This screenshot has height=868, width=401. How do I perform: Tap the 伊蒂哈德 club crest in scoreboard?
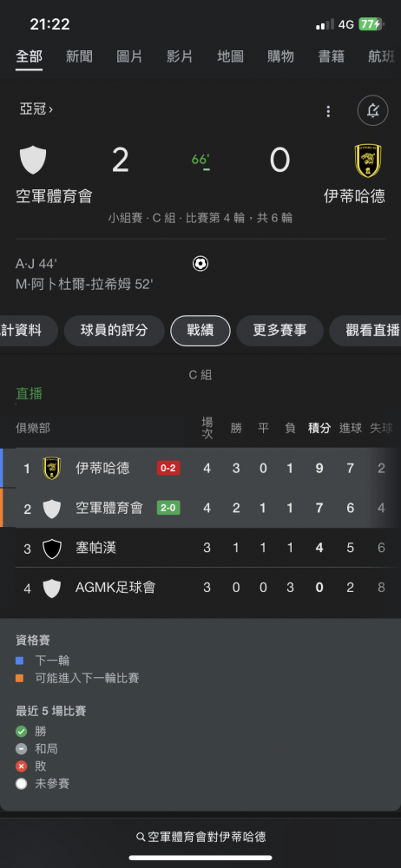pos(368,161)
